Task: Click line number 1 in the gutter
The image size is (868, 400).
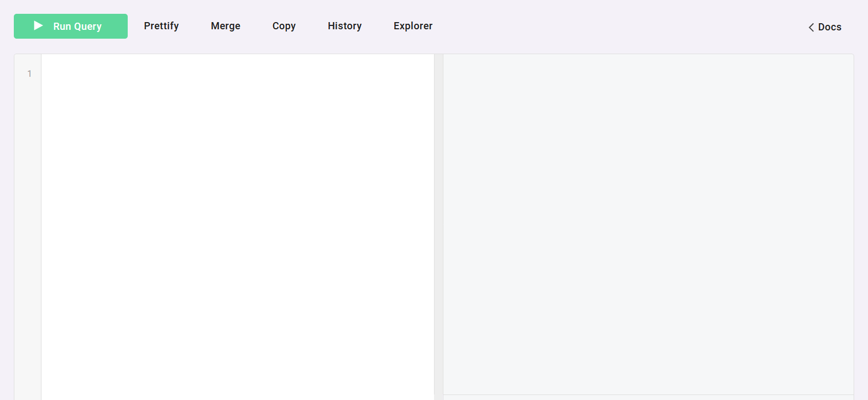Action: pos(29,73)
